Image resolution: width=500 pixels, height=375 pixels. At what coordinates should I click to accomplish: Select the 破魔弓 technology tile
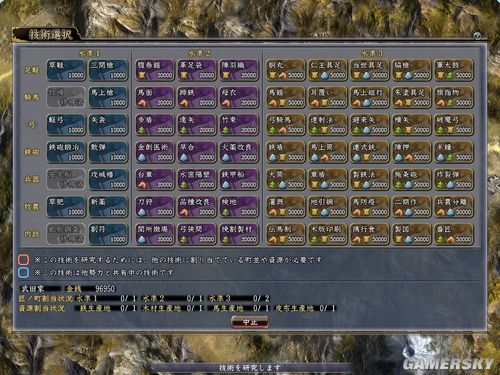[454, 125]
